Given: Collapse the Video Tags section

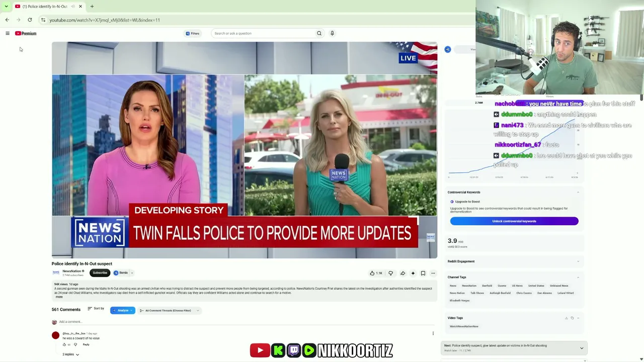Looking at the screenshot, I should tap(578, 318).
